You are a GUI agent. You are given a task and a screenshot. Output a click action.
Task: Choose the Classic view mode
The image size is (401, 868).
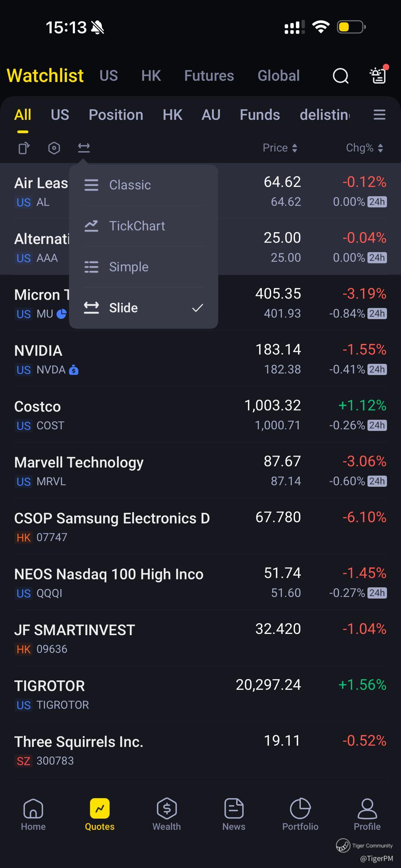click(143, 185)
